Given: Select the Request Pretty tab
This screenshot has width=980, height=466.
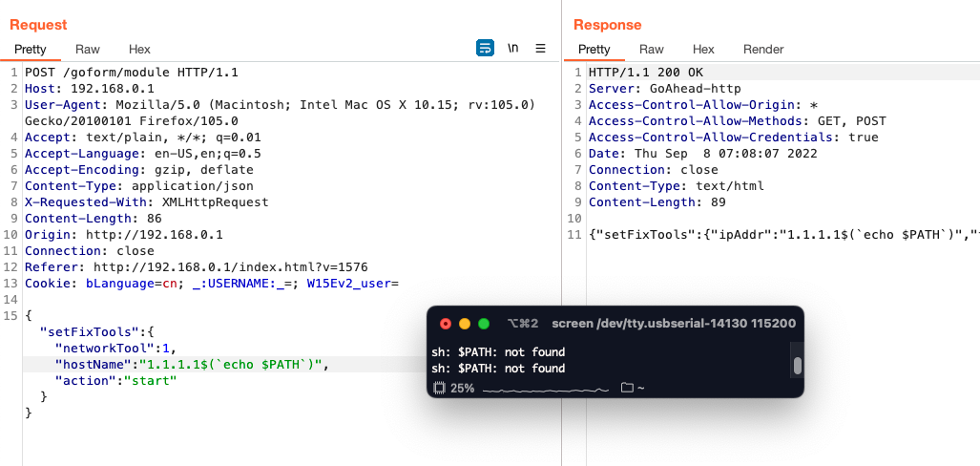Looking at the screenshot, I should 31,49.
